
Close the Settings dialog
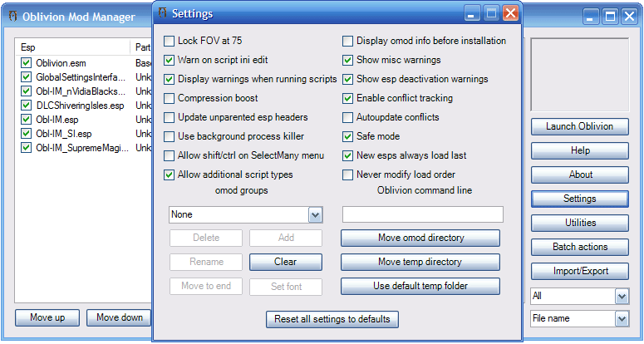(x=509, y=13)
